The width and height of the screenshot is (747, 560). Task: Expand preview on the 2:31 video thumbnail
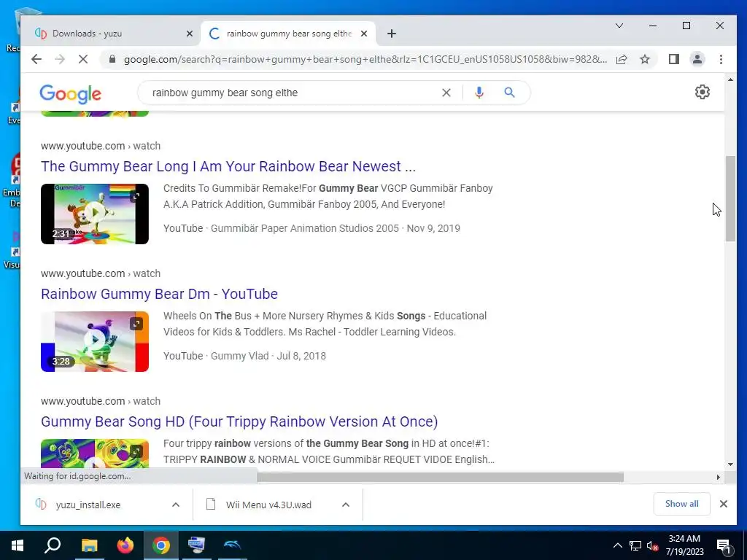click(x=136, y=196)
